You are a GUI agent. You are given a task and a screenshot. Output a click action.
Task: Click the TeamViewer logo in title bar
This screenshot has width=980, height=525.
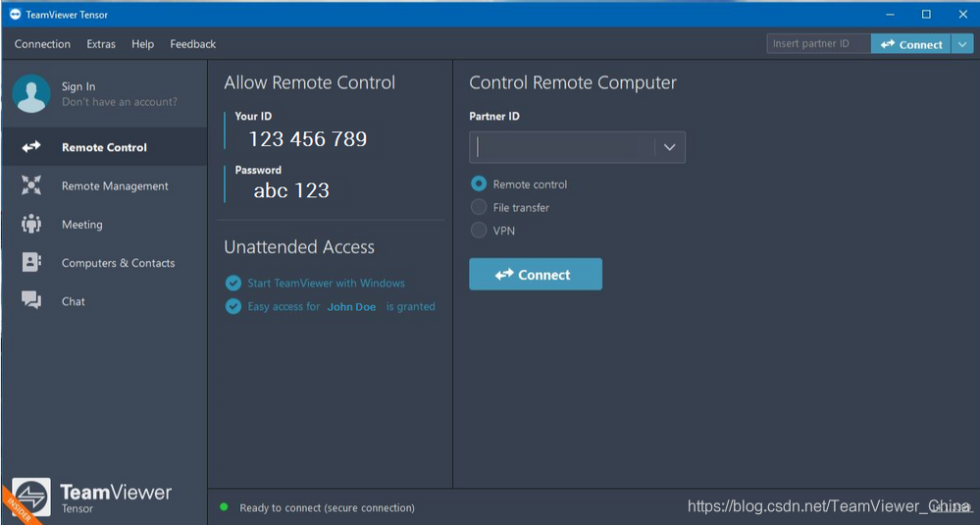coord(16,14)
